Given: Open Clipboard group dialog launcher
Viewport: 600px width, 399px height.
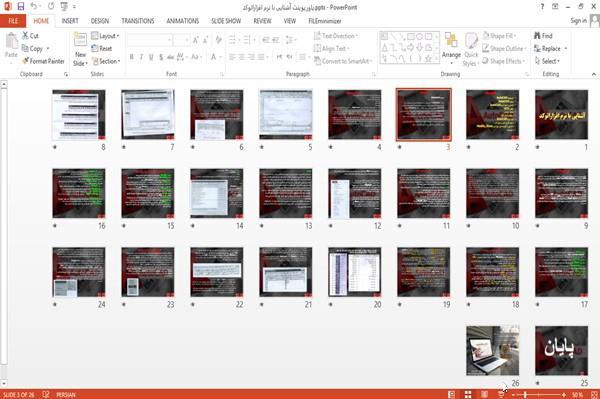Looking at the screenshot, I should click(x=66, y=74).
